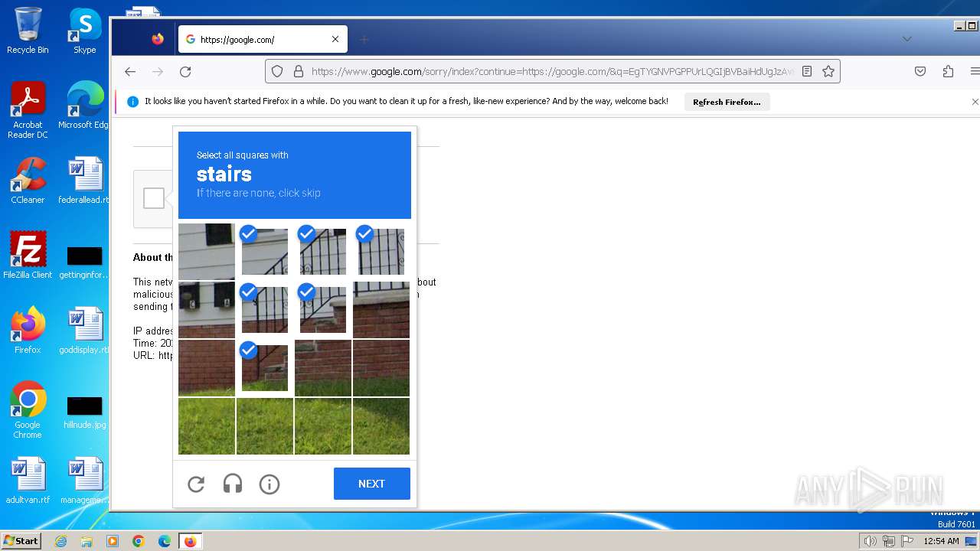The width and height of the screenshot is (980, 551).
Task: Go back with the browser back arrow
Action: point(130,71)
